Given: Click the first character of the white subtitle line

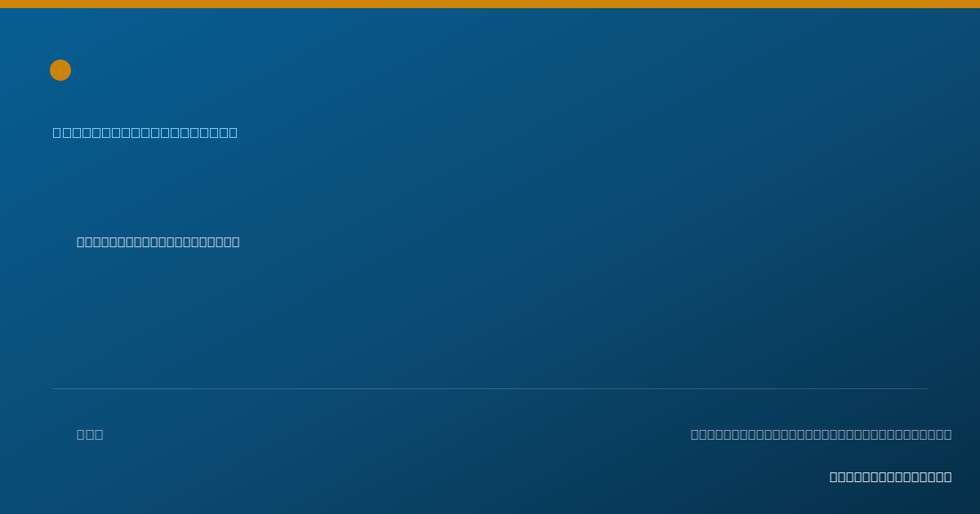Looking at the screenshot, I should pos(81,241).
